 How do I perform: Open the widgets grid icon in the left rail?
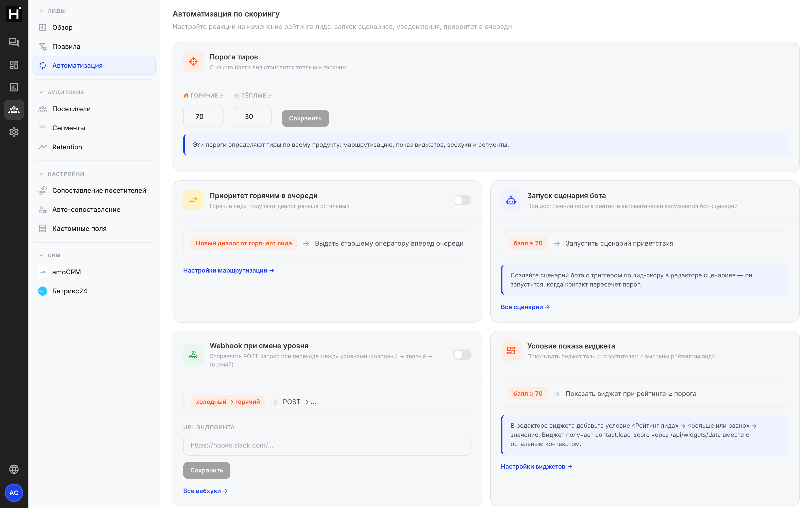click(14, 65)
